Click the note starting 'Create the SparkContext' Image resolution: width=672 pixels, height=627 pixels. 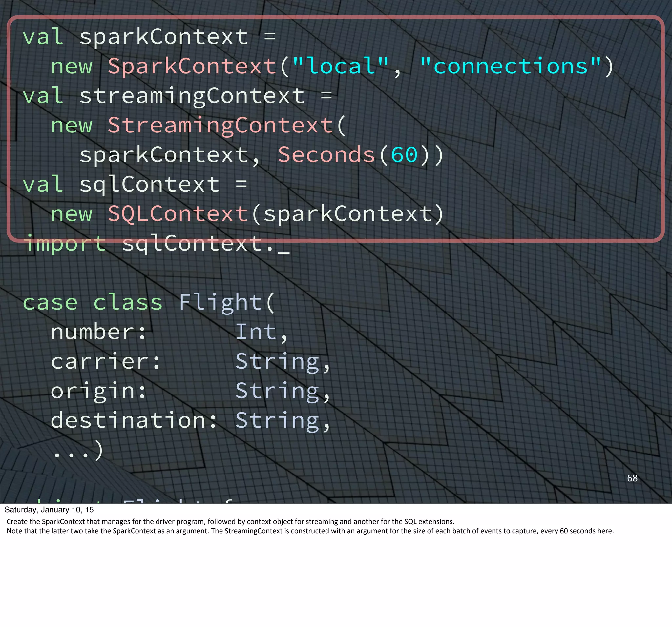(231, 522)
